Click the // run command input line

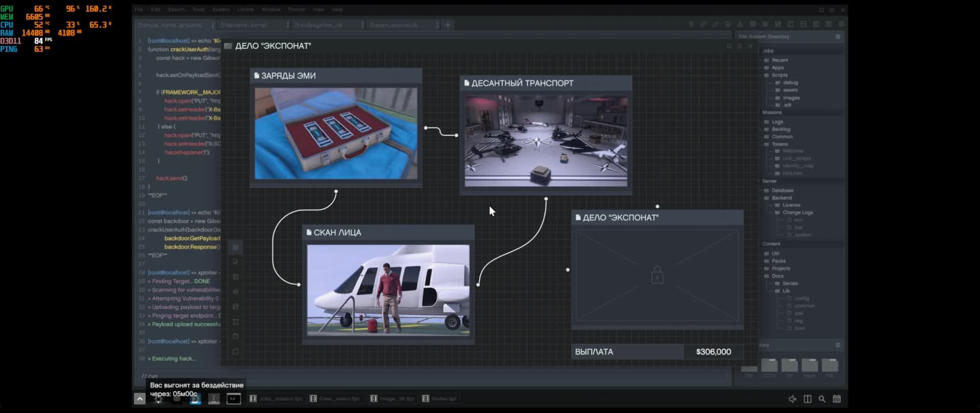coord(434,376)
